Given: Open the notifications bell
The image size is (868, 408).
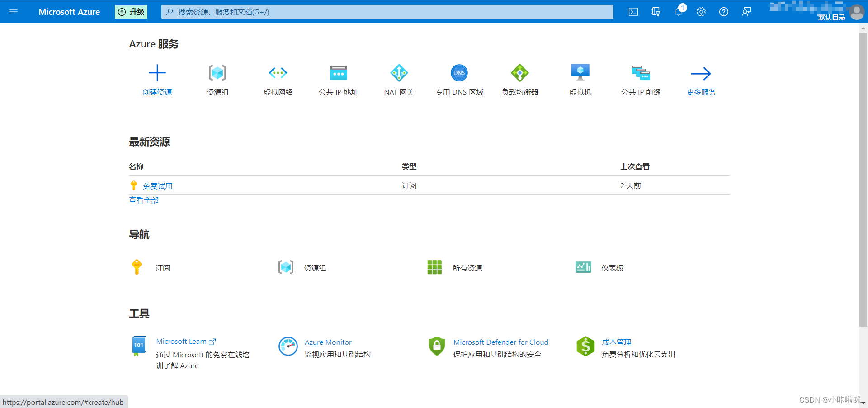Looking at the screenshot, I should click(x=679, y=12).
